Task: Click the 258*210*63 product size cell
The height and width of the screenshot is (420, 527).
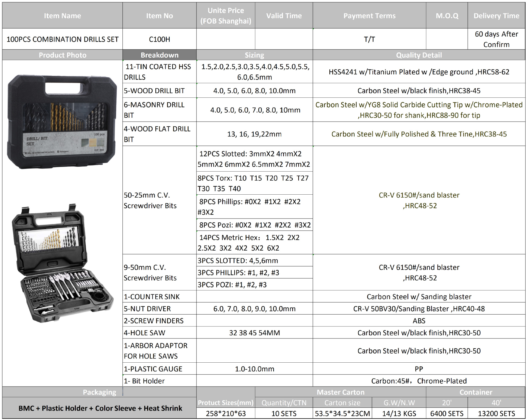Action: pos(226,413)
